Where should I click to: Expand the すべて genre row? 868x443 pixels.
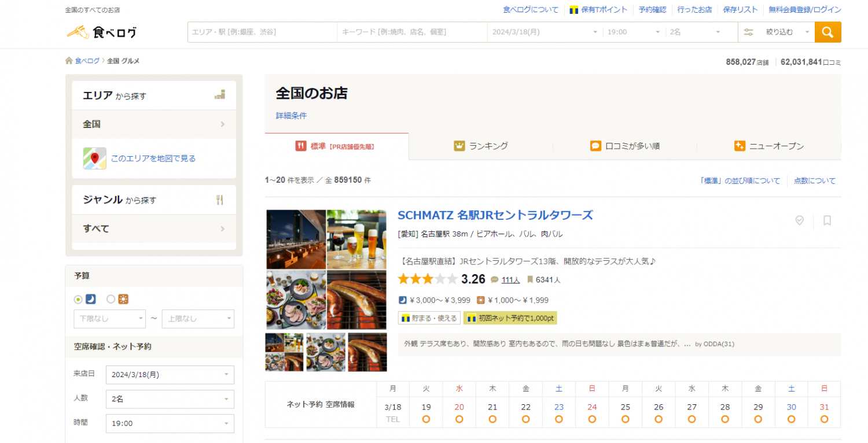pyautogui.click(x=154, y=229)
